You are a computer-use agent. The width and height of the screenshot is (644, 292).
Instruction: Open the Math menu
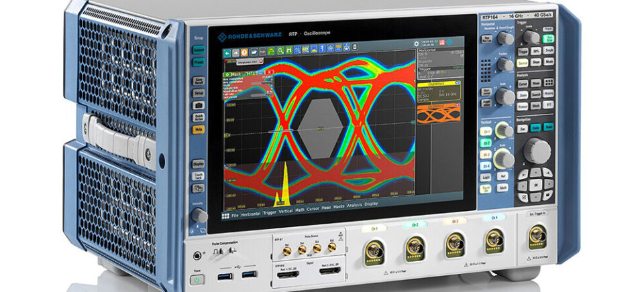(x=300, y=210)
